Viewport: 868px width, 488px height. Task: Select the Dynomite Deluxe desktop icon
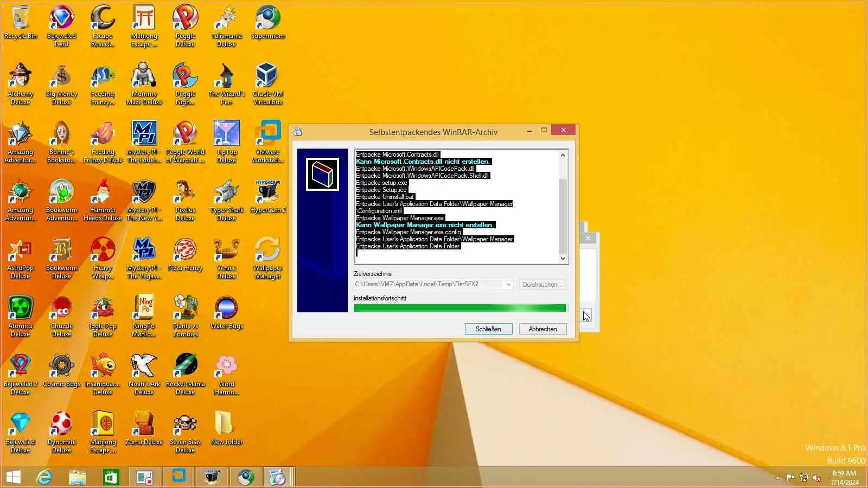(61, 432)
